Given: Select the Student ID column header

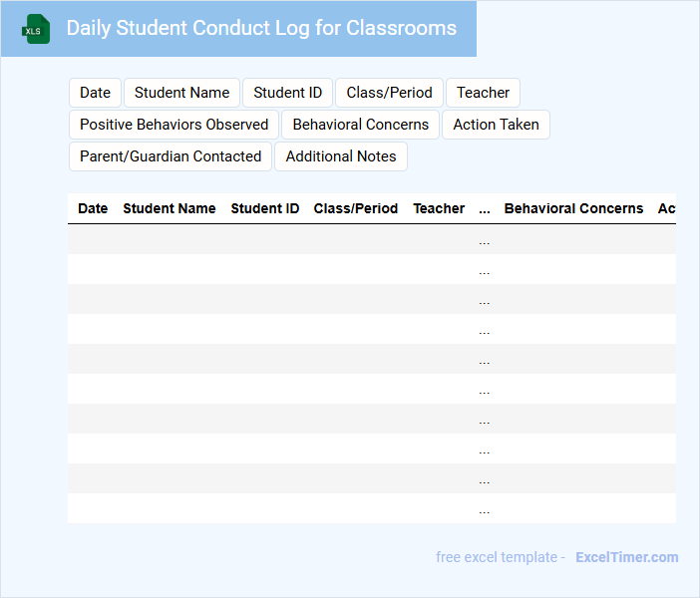Looking at the screenshot, I should tap(264, 208).
